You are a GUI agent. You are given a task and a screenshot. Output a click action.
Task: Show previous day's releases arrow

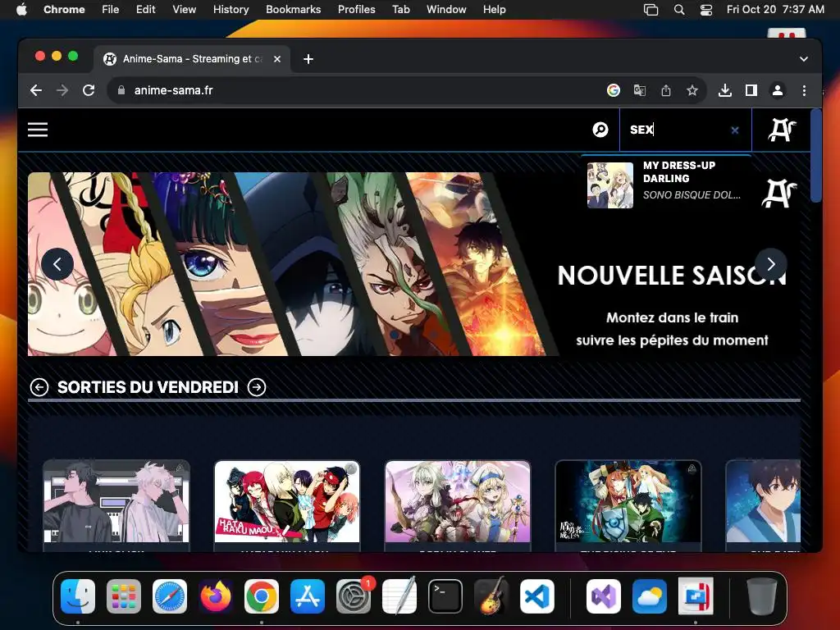39,387
